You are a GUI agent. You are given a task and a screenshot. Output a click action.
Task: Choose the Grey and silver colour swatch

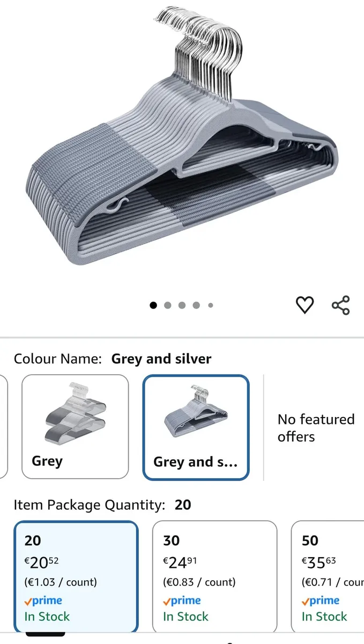click(x=196, y=427)
